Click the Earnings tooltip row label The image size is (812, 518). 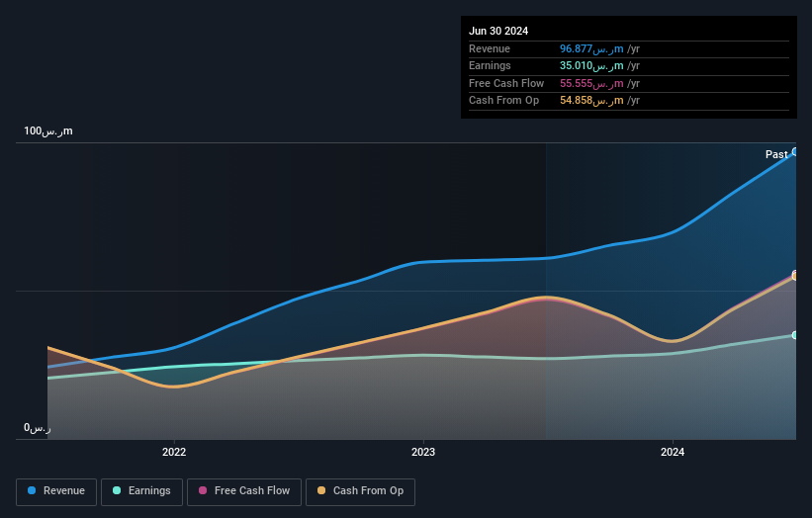tap(490, 65)
